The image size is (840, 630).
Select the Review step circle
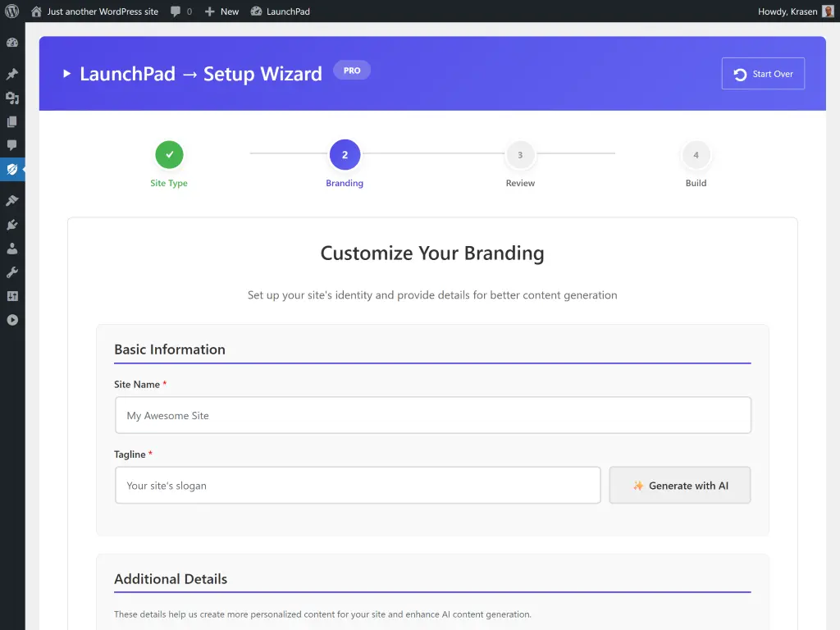(520, 154)
